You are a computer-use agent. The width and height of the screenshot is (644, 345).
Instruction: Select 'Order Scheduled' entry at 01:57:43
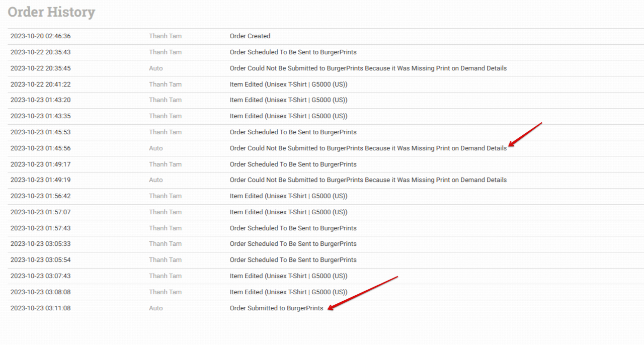tap(293, 228)
